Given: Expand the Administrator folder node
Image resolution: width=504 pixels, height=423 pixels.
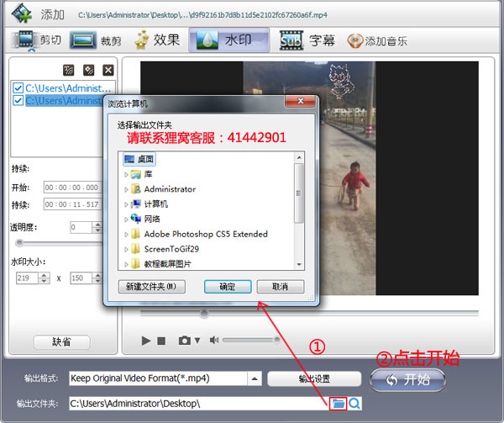Looking at the screenshot, I should point(126,189).
